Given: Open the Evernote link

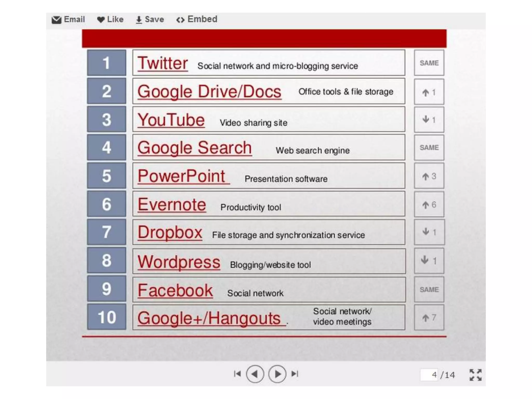Looking at the screenshot, I should 172,204.
